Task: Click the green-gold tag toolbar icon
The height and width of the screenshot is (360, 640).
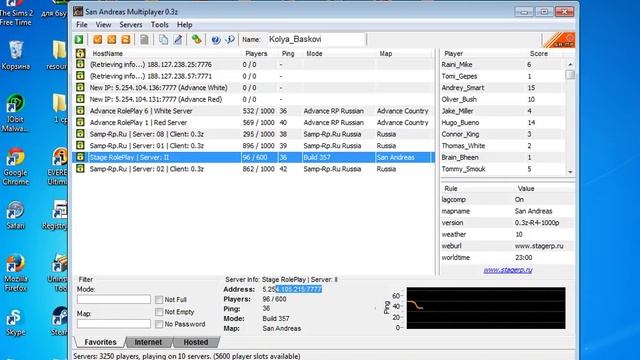Action: pos(197,40)
